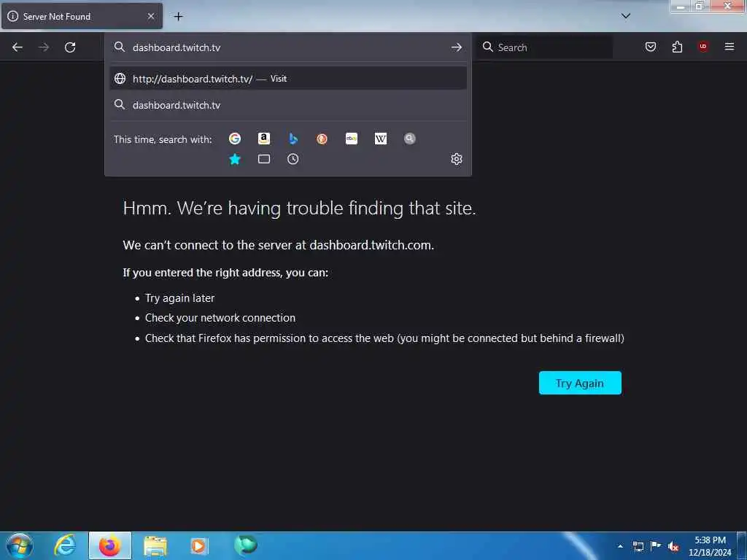Screen dimensions: 747x560
Task: Search this time with Wikipedia
Action: pyautogui.click(x=380, y=139)
